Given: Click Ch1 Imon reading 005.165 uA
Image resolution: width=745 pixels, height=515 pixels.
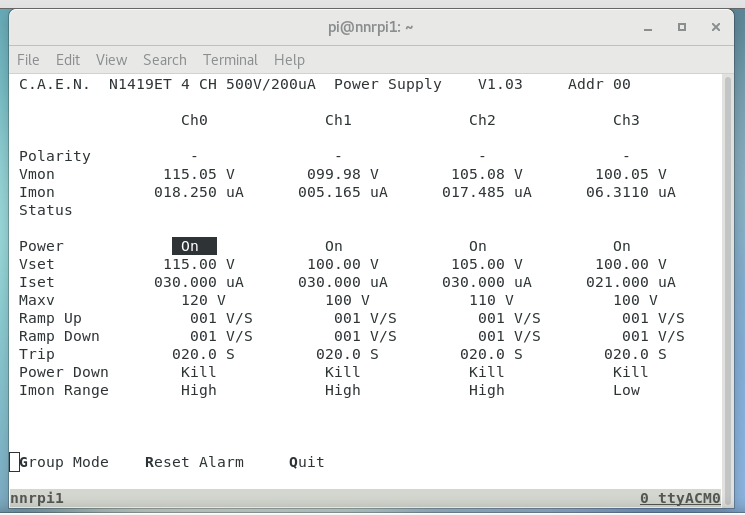Looking at the screenshot, I should [343, 192].
